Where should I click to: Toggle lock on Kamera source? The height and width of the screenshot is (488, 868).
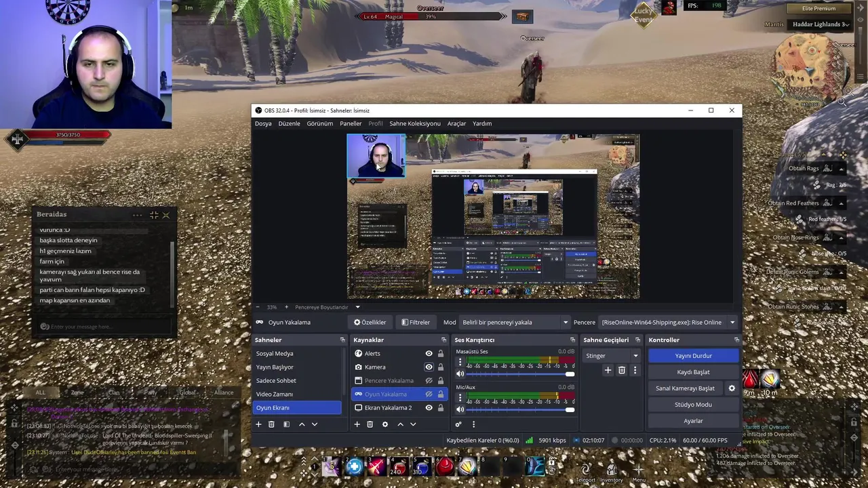pos(440,367)
